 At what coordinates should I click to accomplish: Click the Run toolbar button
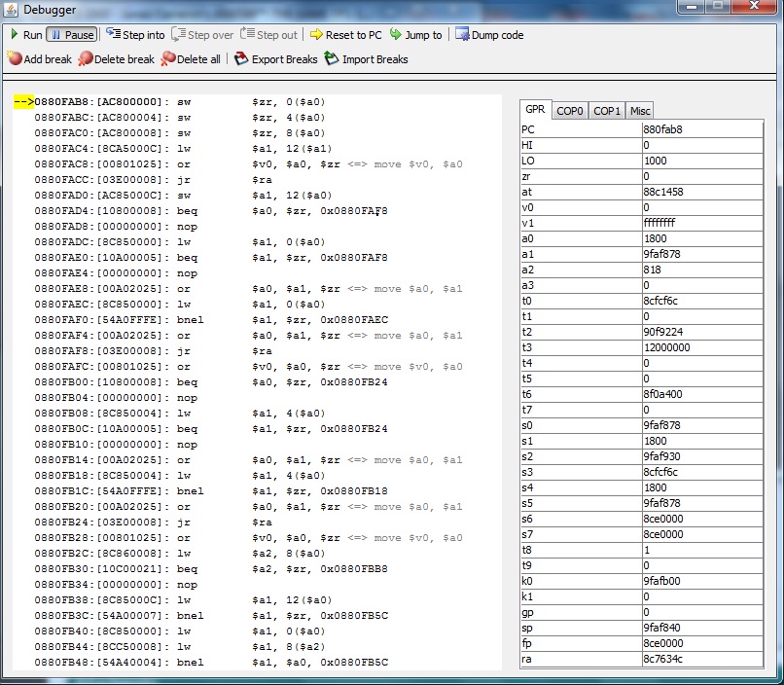(x=26, y=35)
